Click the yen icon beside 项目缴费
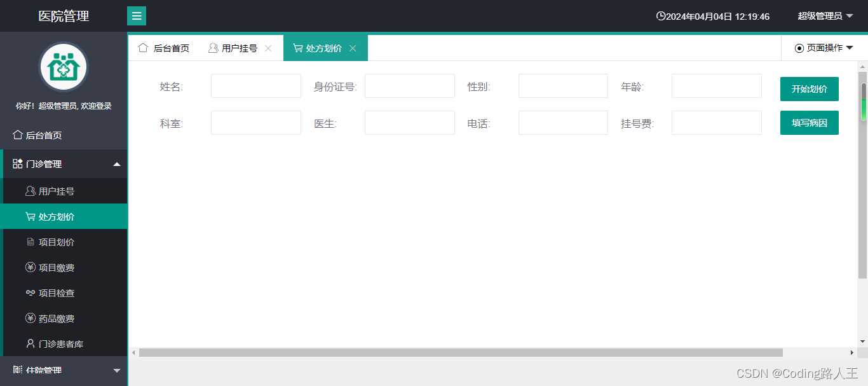The width and height of the screenshot is (868, 386). click(30, 268)
